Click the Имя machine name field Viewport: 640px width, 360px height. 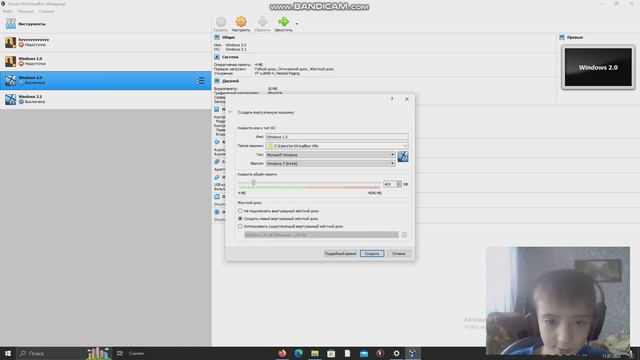[337, 137]
